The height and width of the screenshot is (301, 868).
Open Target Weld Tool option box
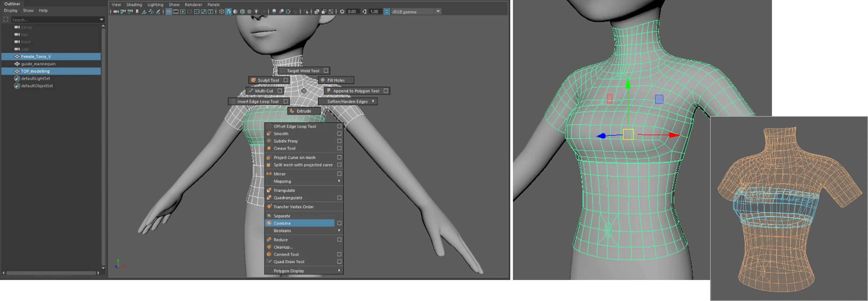326,71
